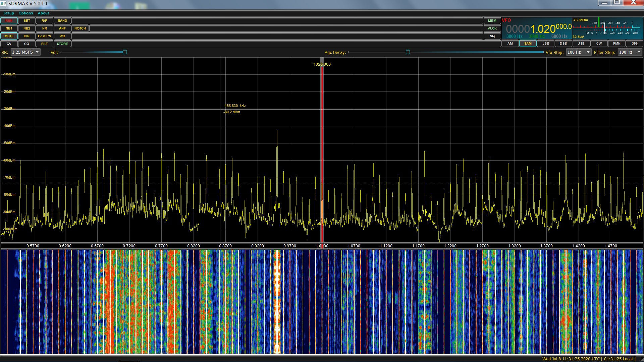Click the Vol slider handle
The image size is (644, 362).
[x=125, y=52]
